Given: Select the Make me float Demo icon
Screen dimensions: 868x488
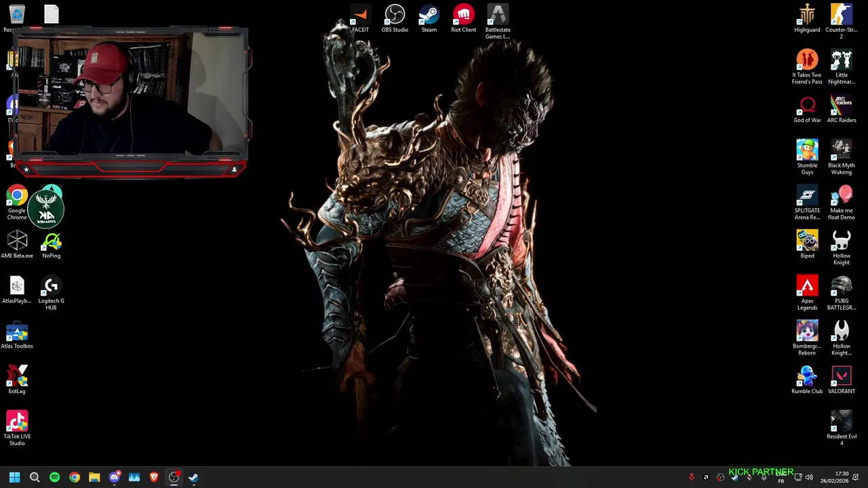Looking at the screenshot, I should click(x=842, y=202).
